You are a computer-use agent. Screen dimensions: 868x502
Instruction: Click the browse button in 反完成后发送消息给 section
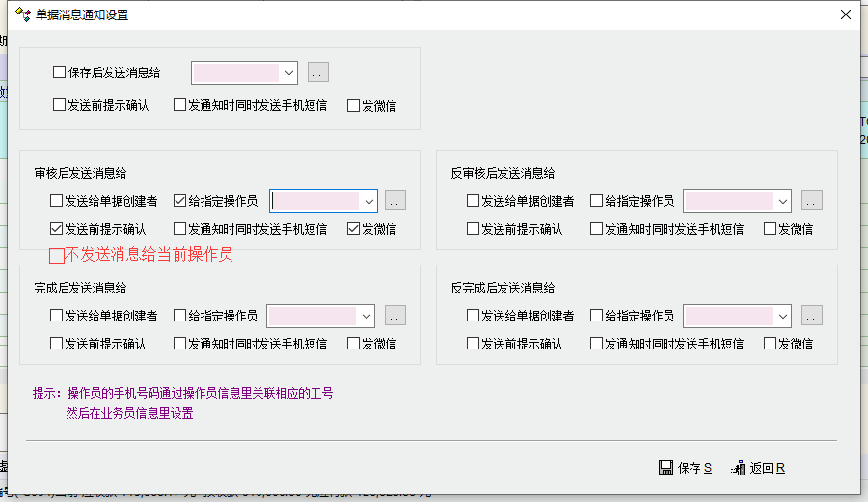click(812, 316)
